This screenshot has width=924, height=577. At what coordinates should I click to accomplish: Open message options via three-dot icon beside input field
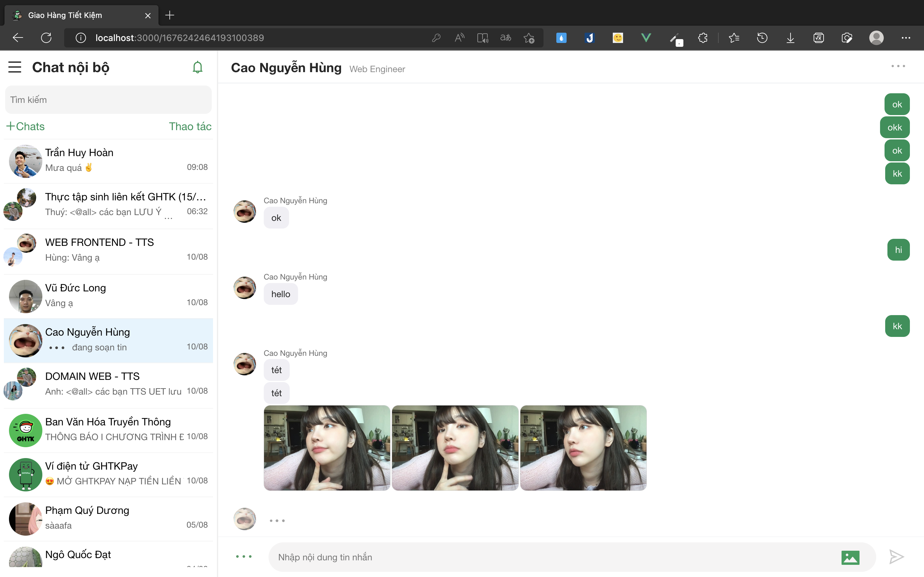click(x=244, y=556)
